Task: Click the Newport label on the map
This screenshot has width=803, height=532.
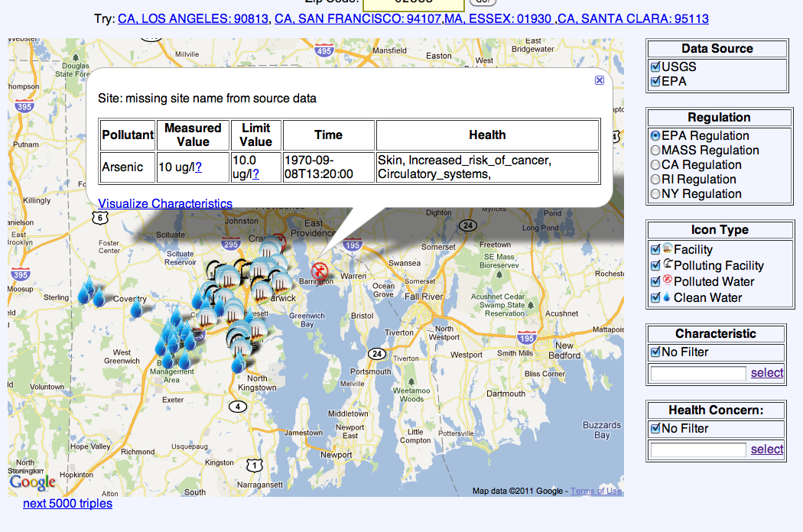Action: click(336, 455)
